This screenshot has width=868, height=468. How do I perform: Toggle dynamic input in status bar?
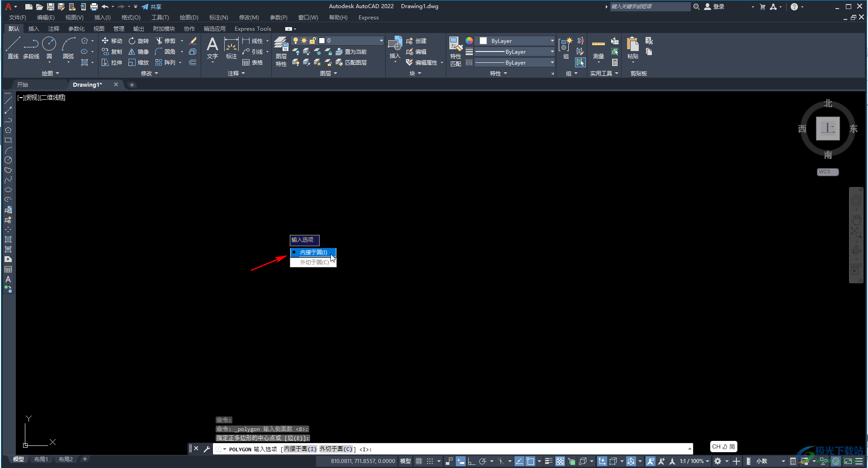[x=460, y=461]
